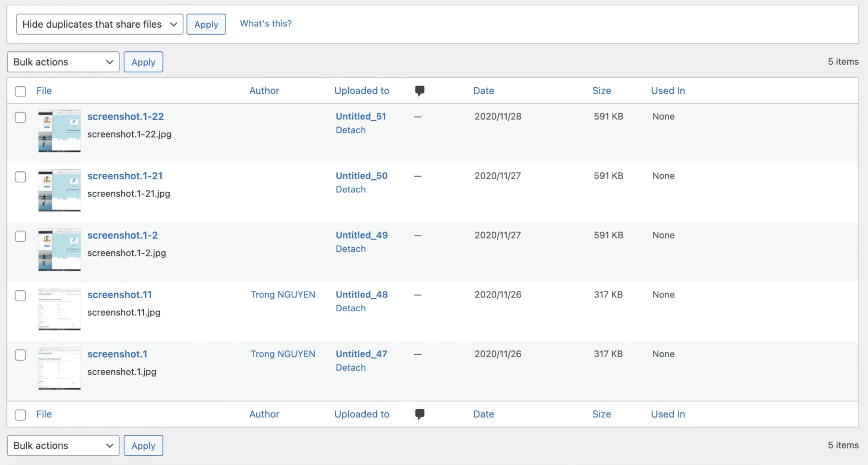868x465 pixels.
Task: Tick the select-all checkbox in footer row
Action: pyautogui.click(x=21, y=415)
